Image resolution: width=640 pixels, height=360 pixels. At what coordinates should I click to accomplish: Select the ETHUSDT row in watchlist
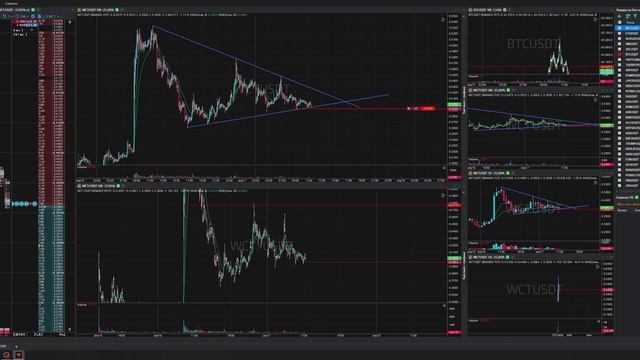tap(628, 33)
